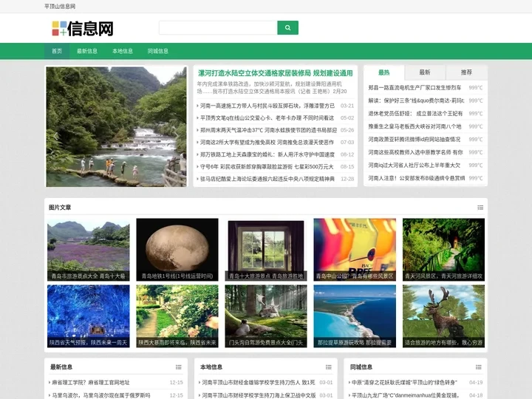Open article 麻省理工学院？麻省理工官网地址

pyautogui.click(x=91, y=383)
